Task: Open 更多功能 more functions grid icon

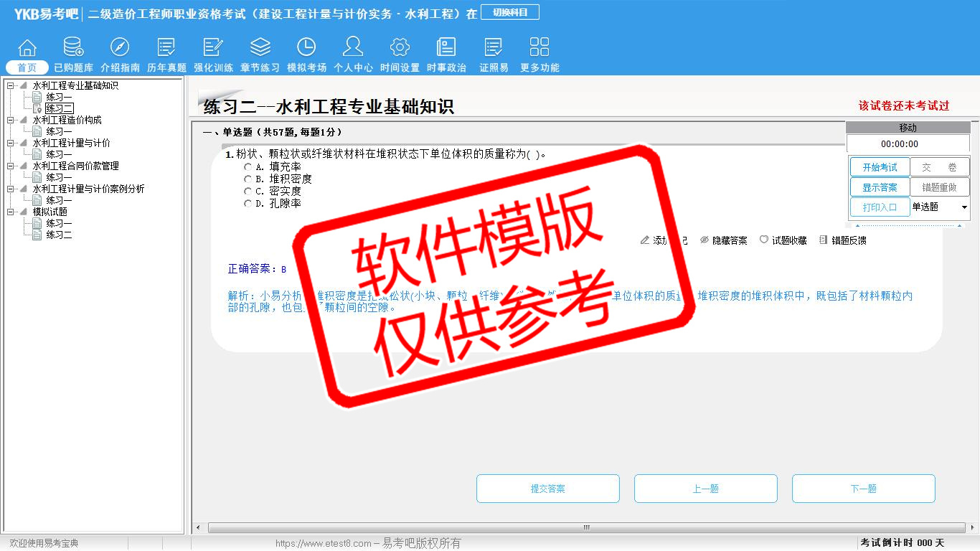Action: point(540,48)
